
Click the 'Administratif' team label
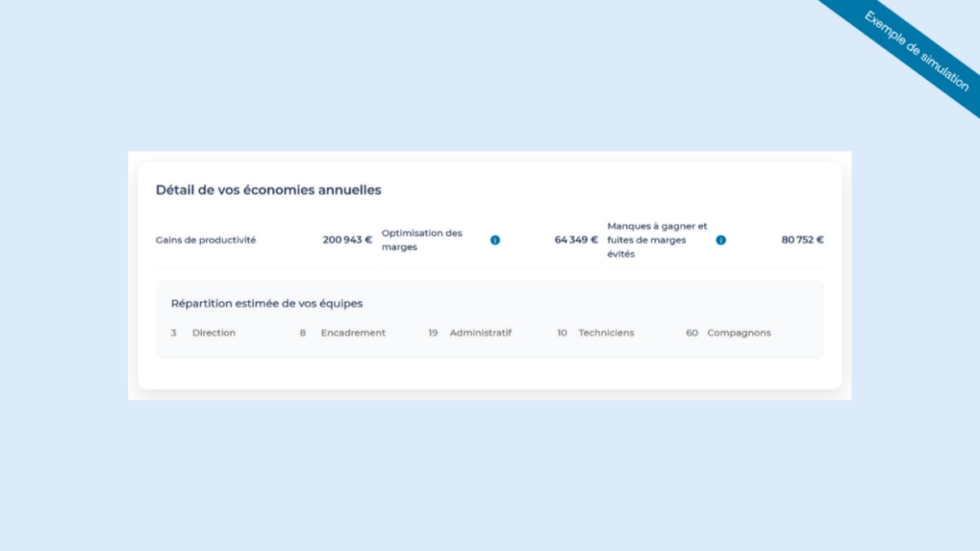pos(480,333)
